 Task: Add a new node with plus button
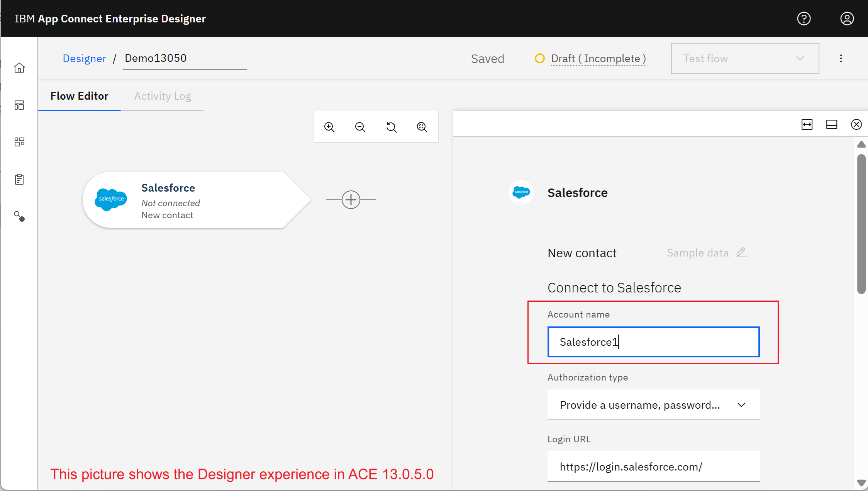click(x=351, y=200)
